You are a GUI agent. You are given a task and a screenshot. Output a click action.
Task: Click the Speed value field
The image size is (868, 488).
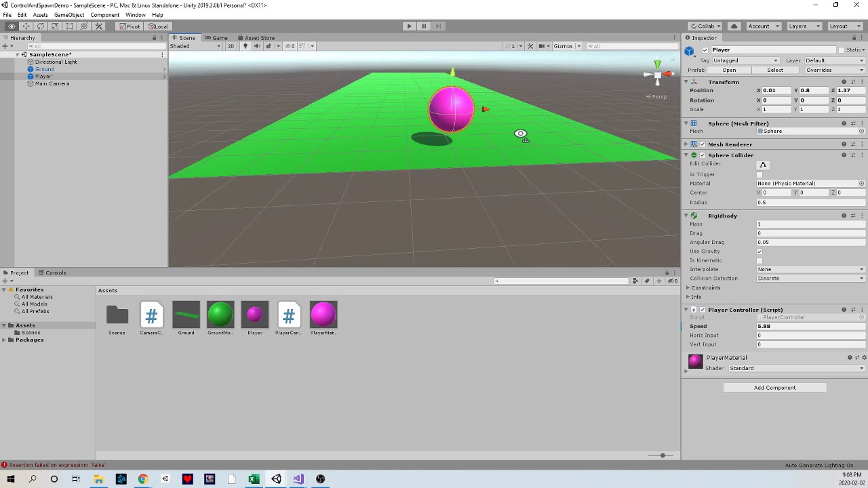(x=811, y=327)
